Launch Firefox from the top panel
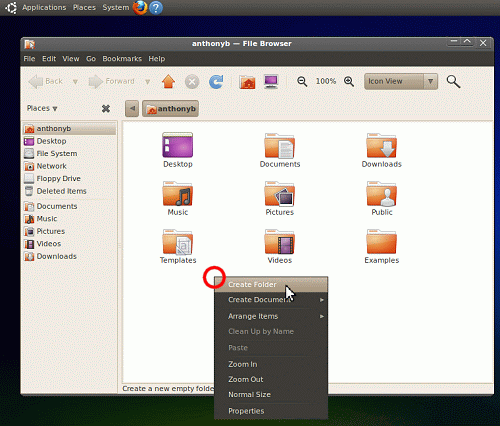This screenshot has height=426, width=500. coord(140,7)
